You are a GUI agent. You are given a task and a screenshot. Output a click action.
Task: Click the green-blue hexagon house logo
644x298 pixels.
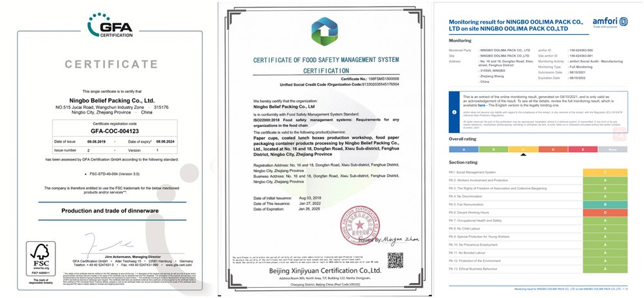[325, 31]
